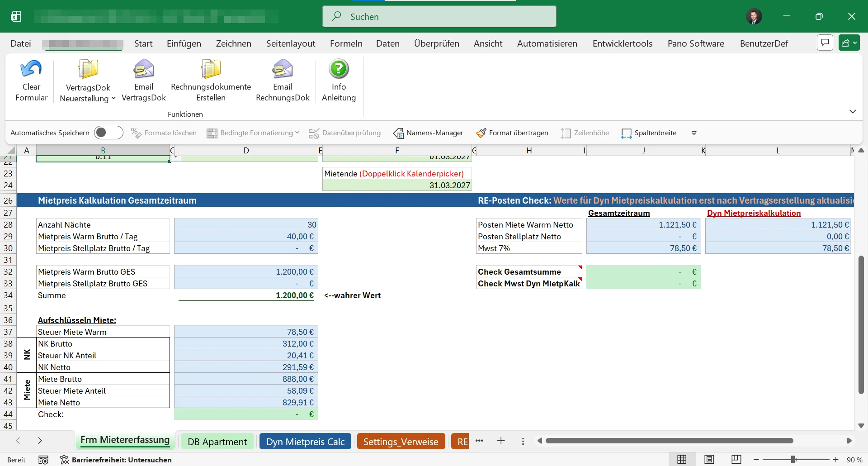Click the comments speech bubble icon
This screenshot has height=466, width=868.
coord(825,43)
